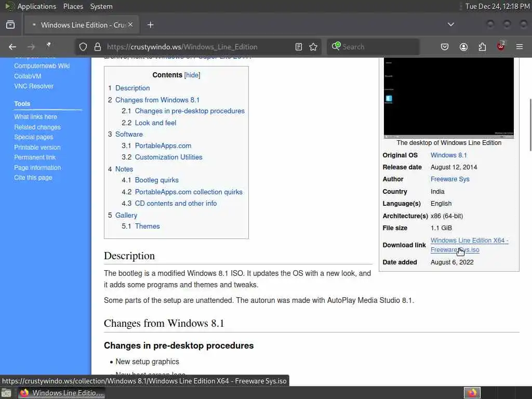Image resolution: width=532 pixels, height=399 pixels.
Task: Click the shield tracking protection icon
Action: pos(83,47)
